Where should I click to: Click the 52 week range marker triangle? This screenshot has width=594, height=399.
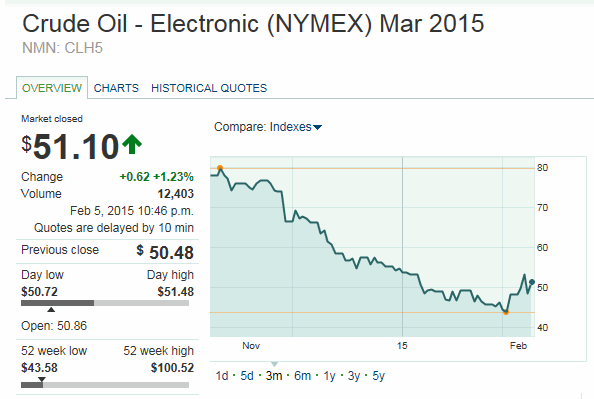tap(42, 379)
